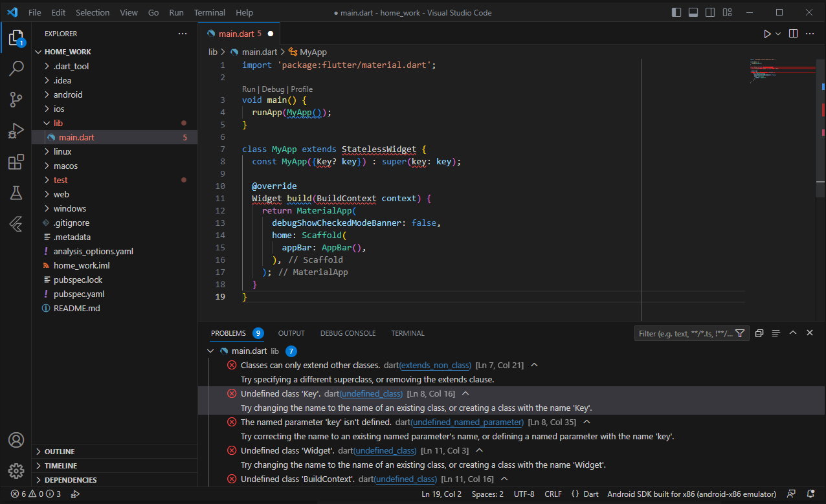Click errors and warnings count in status bar
This screenshot has height=504, width=826.
36,494
